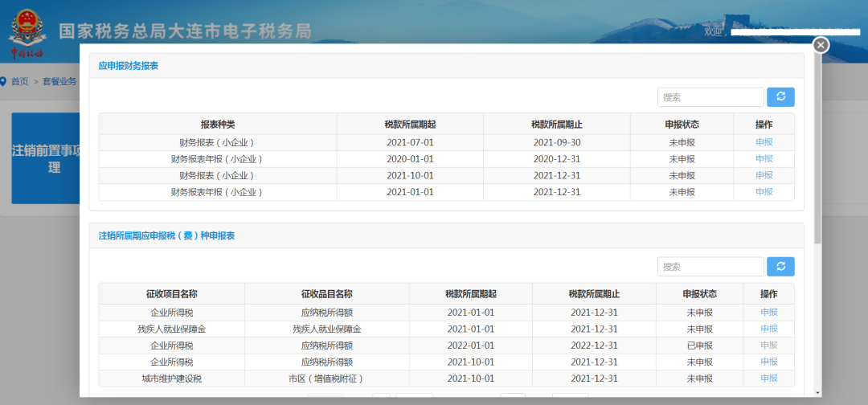Viewport: 868px width, 405px height.
Task: Click the 残疾人就业保障金 item name cell
Action: pyautogui.click(x=326, y=329)
